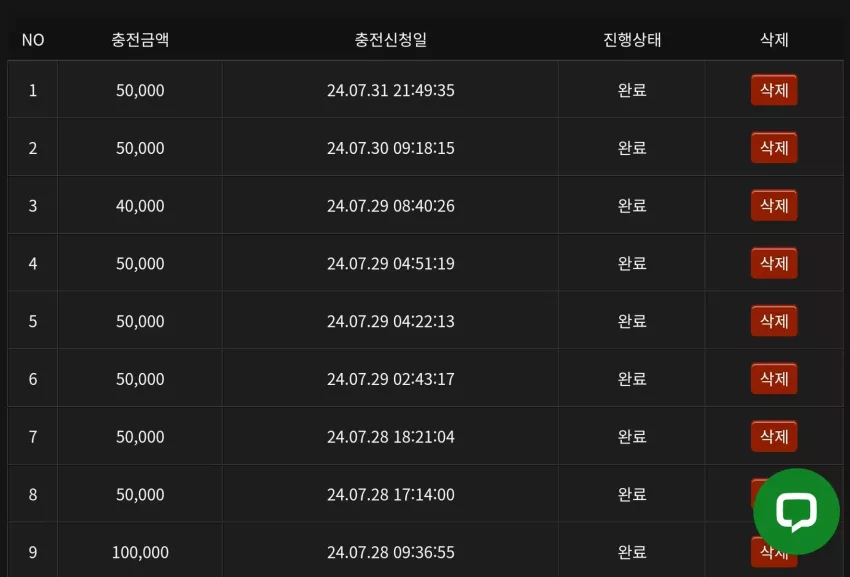Screen dimensions: 850x577
Task: Select the 충전신청일 column header
Action: click(x=390, y=40)
